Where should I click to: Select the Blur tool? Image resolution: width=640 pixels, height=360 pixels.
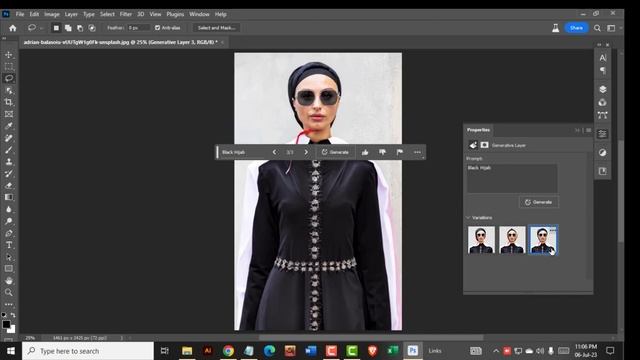click(x=9, y=209)
